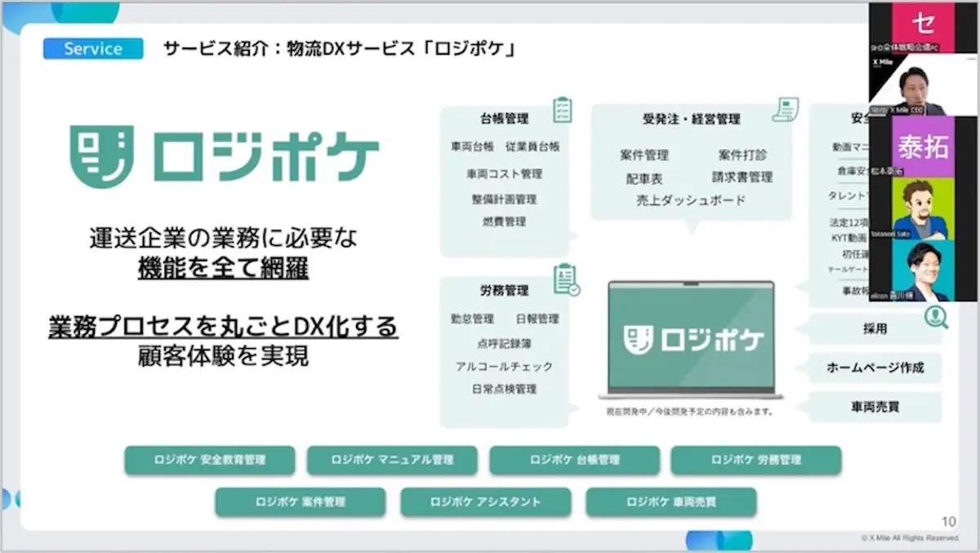The image size is (980, 553).
Task: Click the ロジポケ 案件管理 button
Action: point(300,502)
